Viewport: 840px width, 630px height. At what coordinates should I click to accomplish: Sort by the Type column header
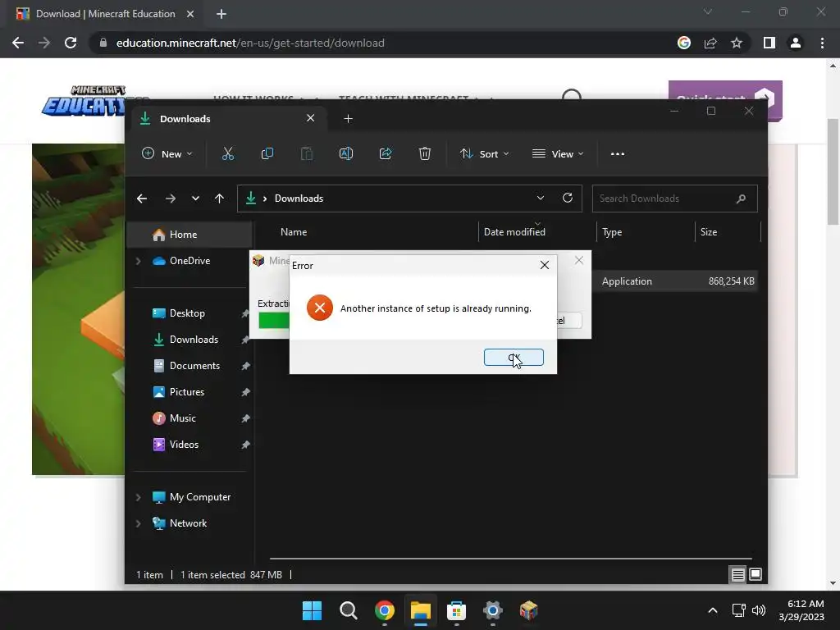[612, 232]
